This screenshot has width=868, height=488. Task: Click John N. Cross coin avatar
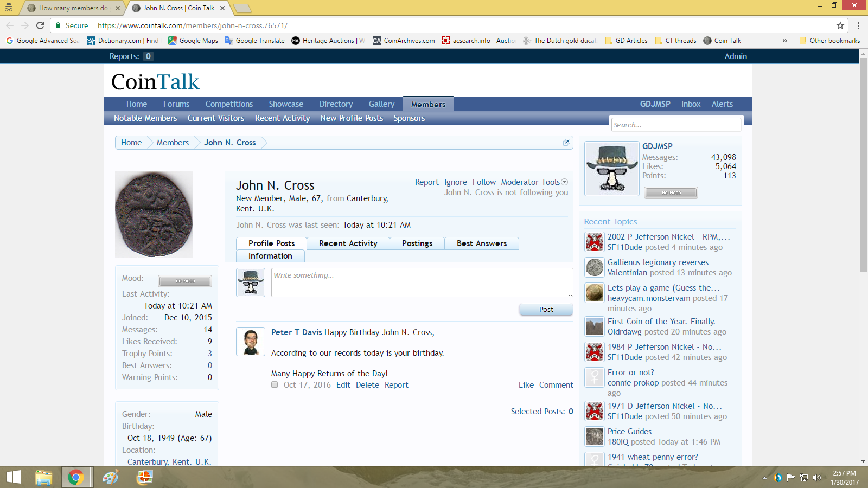tap(154, 214)
